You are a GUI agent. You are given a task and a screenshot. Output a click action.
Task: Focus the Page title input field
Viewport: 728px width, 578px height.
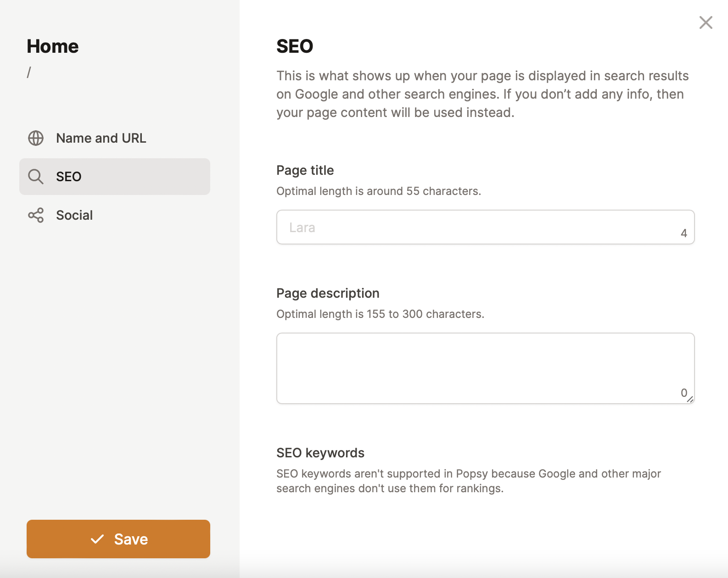click(477, 228)
